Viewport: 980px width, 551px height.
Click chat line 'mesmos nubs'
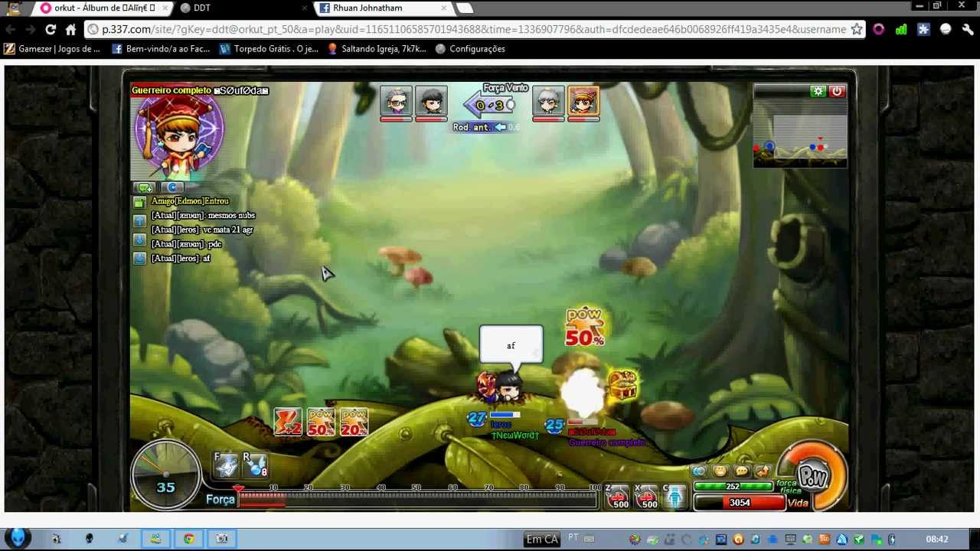[232, 216]
